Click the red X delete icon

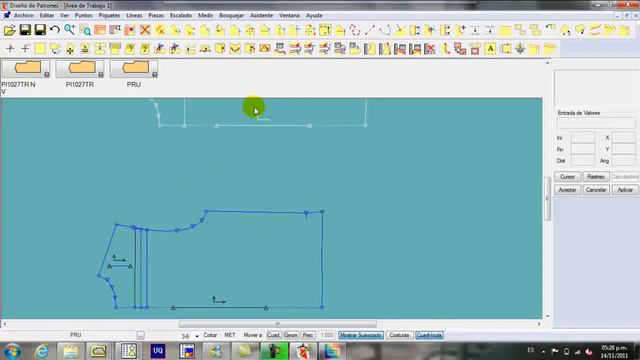pyautogui.click(x=145, y=30)
